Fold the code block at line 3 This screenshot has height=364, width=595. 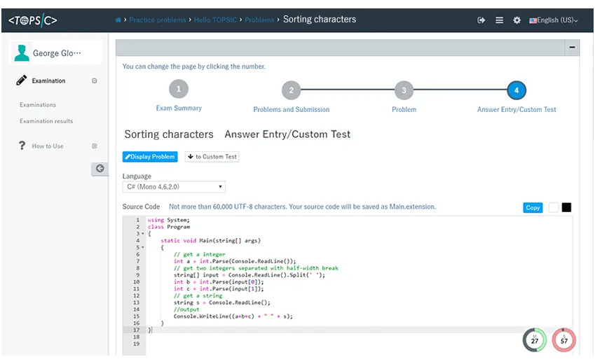(x=142, y=234)
